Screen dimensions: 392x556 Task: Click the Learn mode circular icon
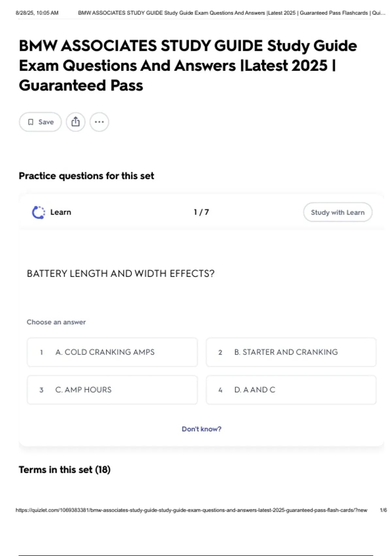[39, 212]
